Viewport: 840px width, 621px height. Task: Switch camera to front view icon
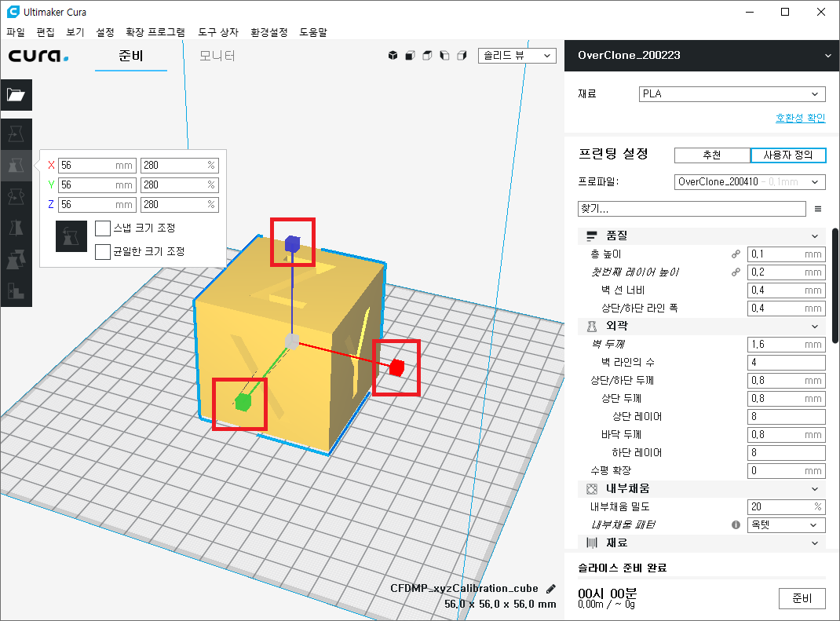click(410, 55)
